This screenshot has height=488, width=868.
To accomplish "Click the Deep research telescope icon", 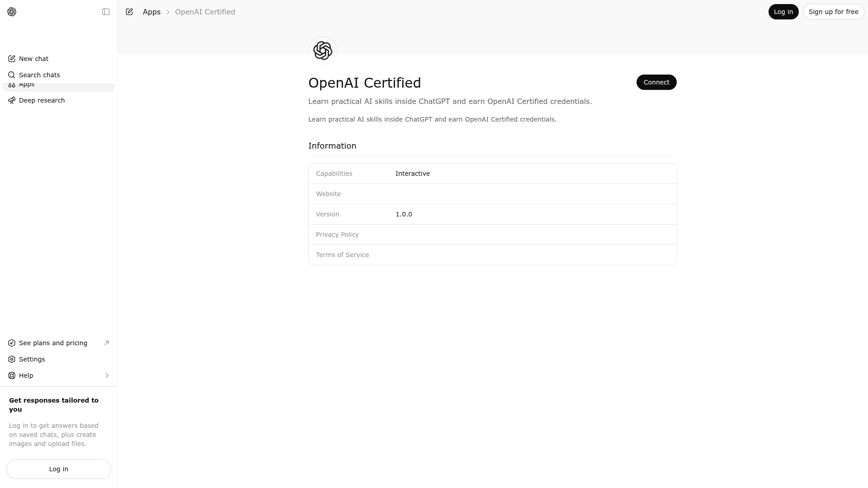I will tap(12, 100).
